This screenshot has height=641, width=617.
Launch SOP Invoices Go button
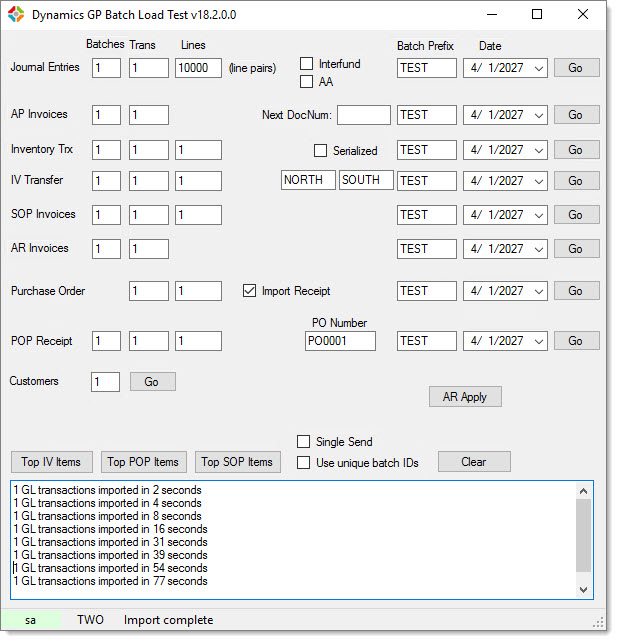[x=577, y=215]
